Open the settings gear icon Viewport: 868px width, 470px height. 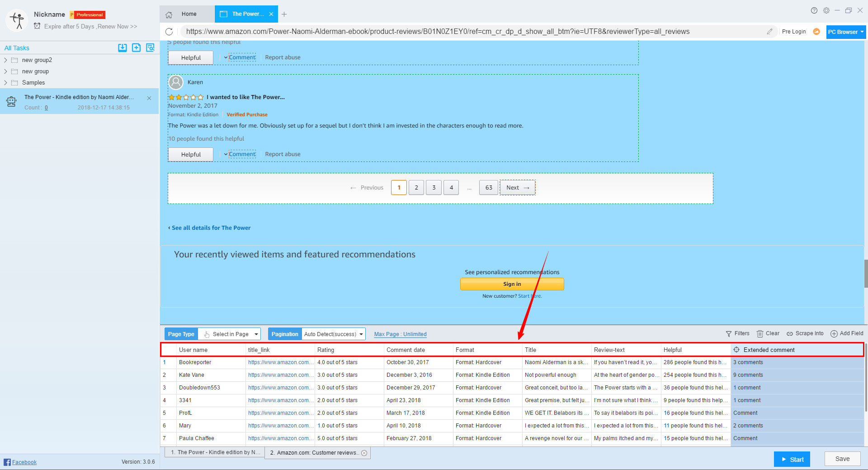tap(826, 10)
